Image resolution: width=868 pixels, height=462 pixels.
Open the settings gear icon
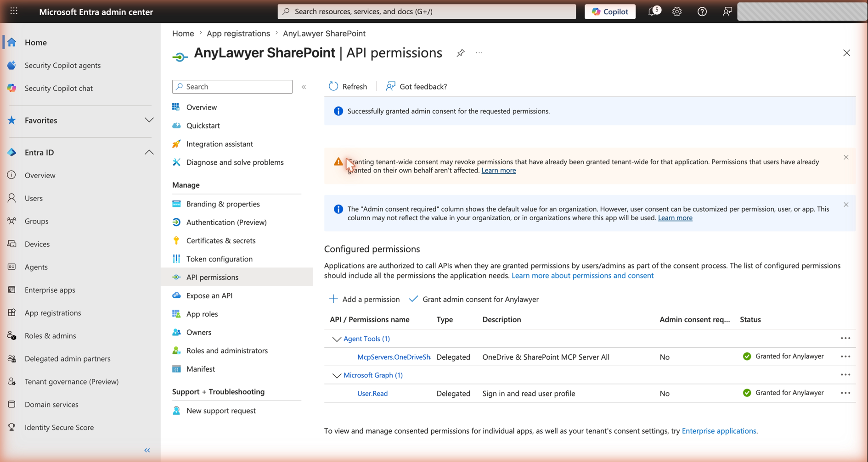(x=677, y=12)
